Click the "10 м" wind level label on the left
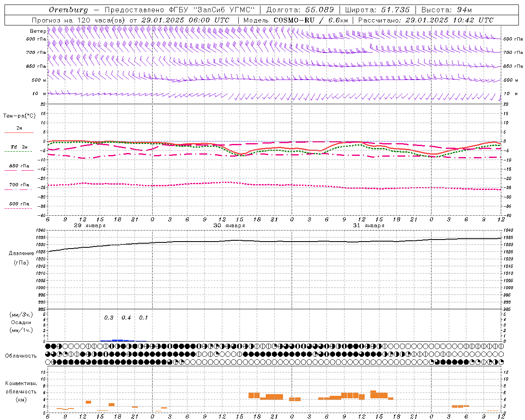Viewport: 525px width, 420px height. [x=39, y=94]
